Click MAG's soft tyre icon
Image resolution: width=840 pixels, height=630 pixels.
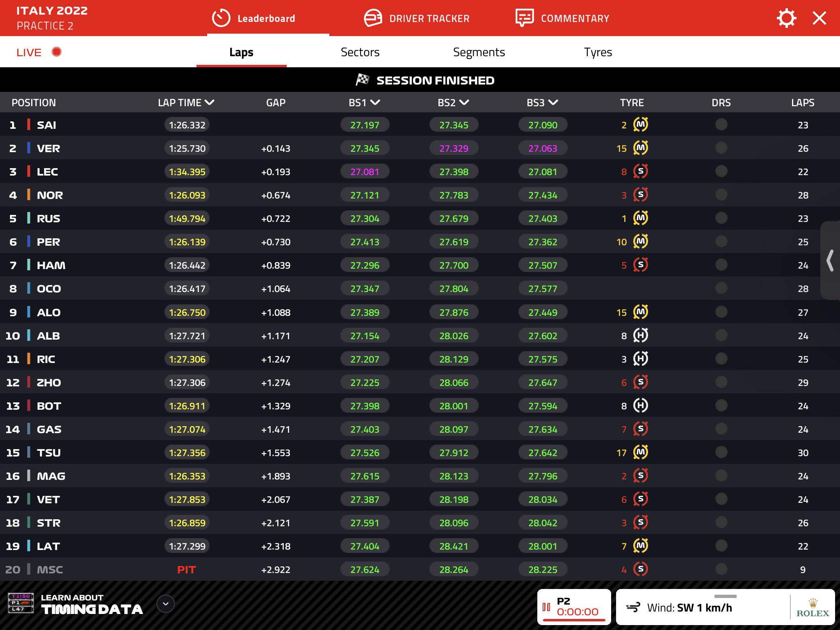click(x=641, y=475)
